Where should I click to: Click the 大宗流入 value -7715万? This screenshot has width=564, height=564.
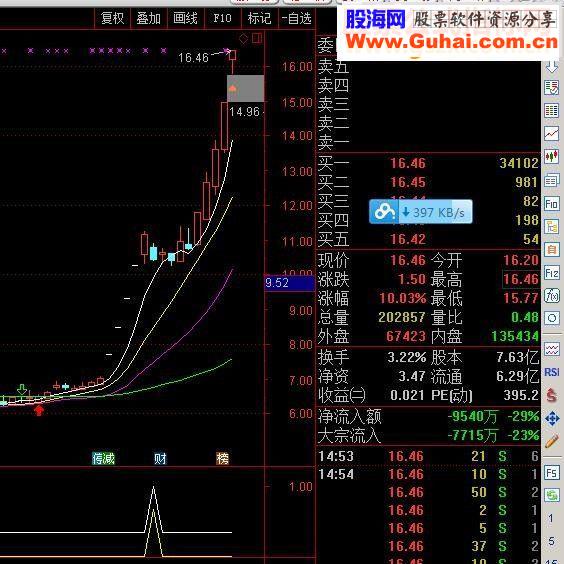pyautogui.click(x=473, y=436)
